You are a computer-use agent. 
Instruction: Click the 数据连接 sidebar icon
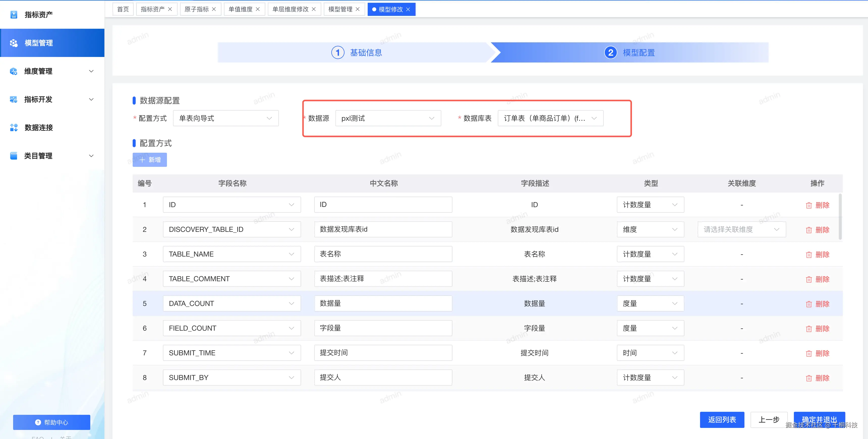(14, 128)
